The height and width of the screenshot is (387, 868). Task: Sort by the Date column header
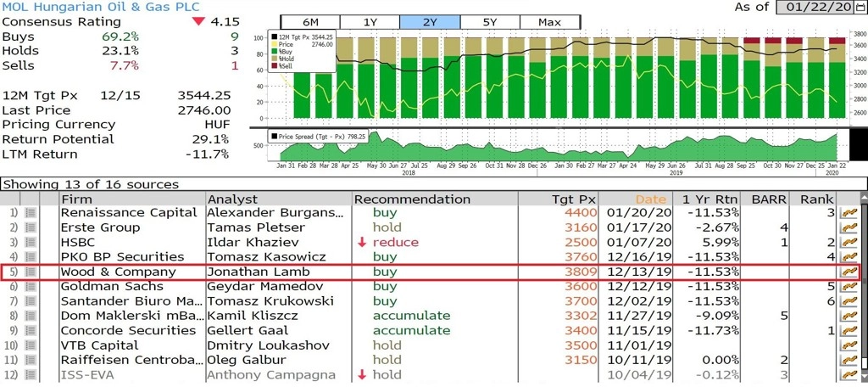point(636,199)
